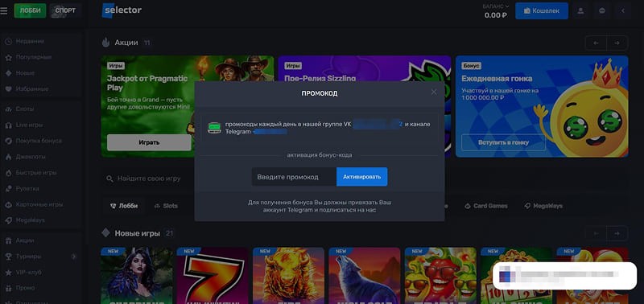Go to previous Акции slide
The width and height of the screenshot is (644, 304).
coord(596,43)
